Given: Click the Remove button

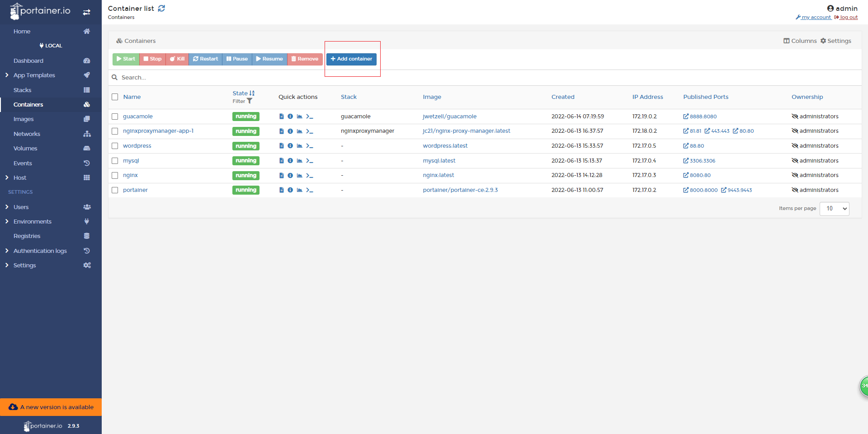Looking at the screenshot, I should click(x=305, y=59).
